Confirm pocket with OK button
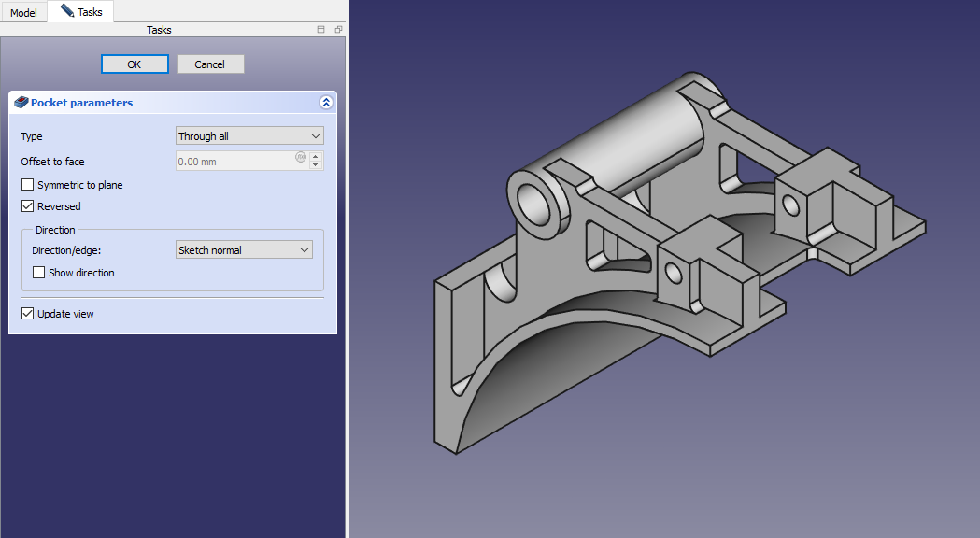Screen dimensions: 980x538 point(135,64)
